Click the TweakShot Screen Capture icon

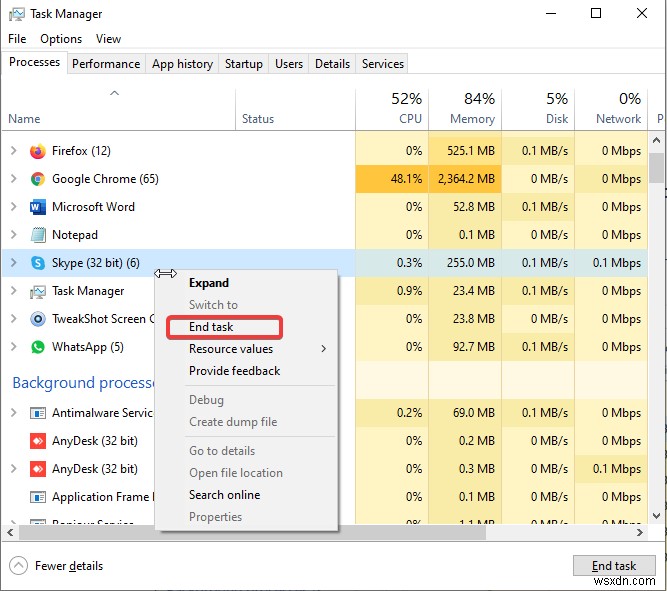(x=37, y=319)
